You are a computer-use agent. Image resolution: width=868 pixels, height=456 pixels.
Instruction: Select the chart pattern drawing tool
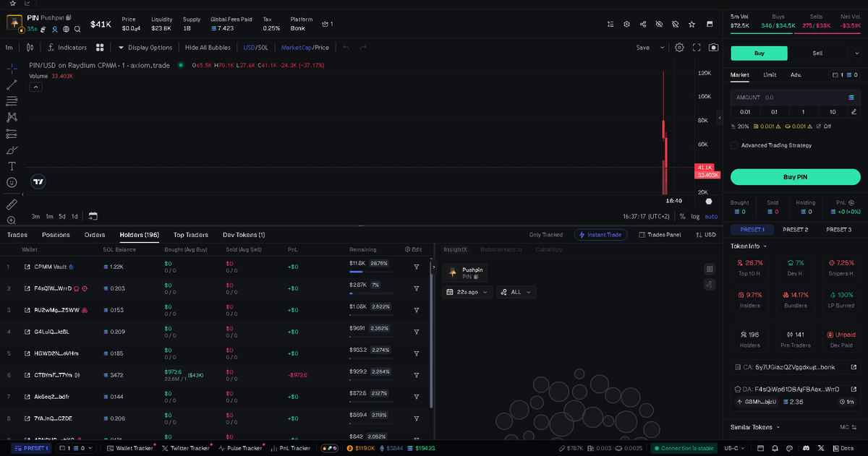pos(12,117)
